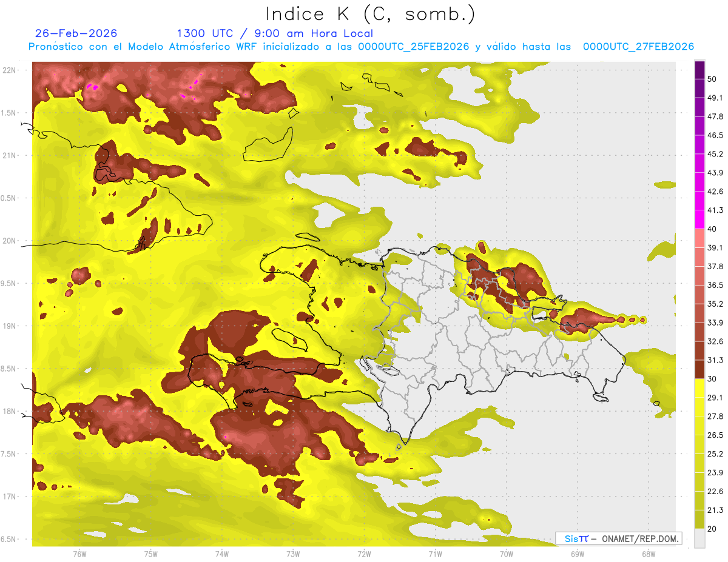The height and width of the screenshot is (562, 728).
Task: Click the 72W longitude label
Action: pos(364,554)
